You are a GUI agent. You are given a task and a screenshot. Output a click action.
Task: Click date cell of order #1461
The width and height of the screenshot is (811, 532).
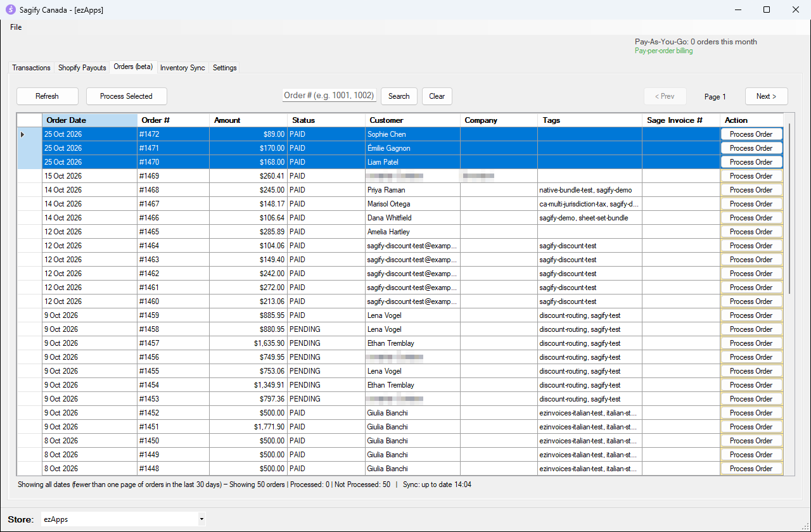pyautogui.click(x=89, y=288)
